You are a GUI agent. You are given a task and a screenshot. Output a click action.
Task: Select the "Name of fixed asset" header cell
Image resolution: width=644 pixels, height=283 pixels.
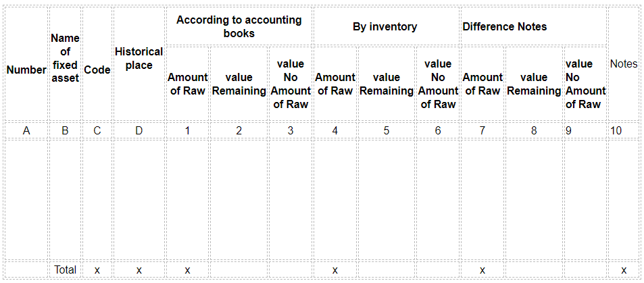65,63
